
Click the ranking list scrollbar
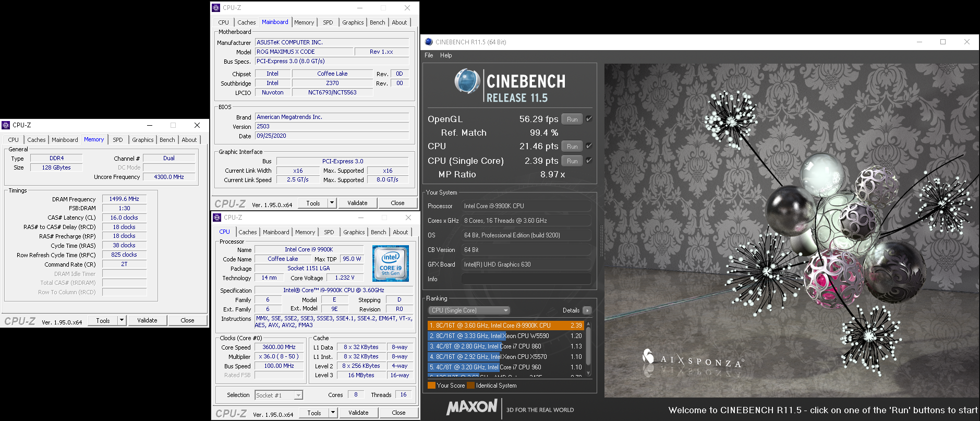pyautogui.click(x=589, y=348)
